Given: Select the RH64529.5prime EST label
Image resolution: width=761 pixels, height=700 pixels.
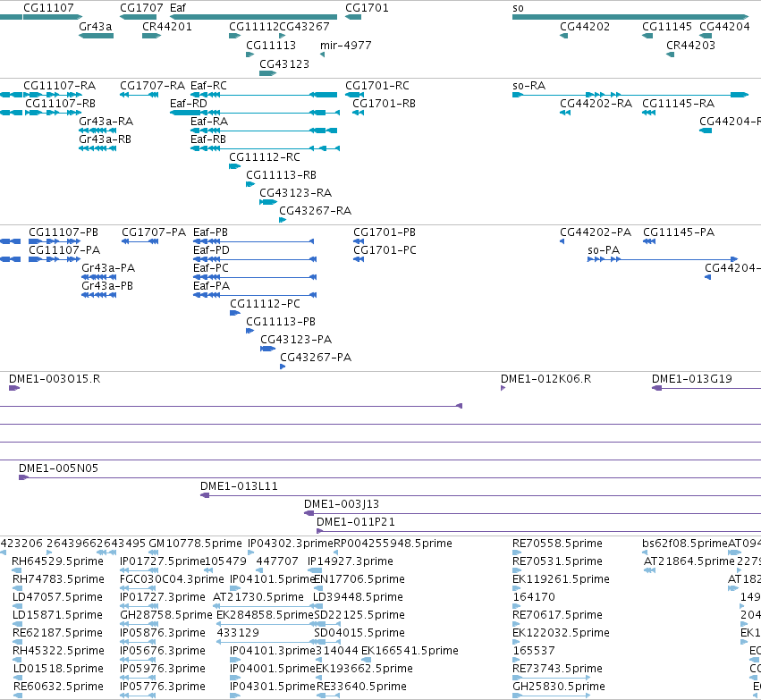Looking at the screenshot, I should [x=57, y=561].
